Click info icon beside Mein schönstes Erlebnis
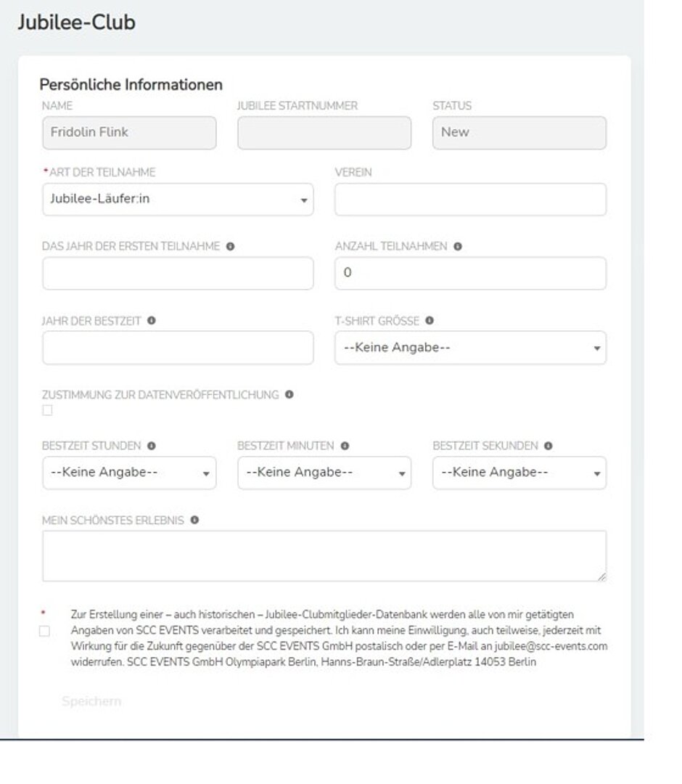682x784 pixels. [194, 520]
